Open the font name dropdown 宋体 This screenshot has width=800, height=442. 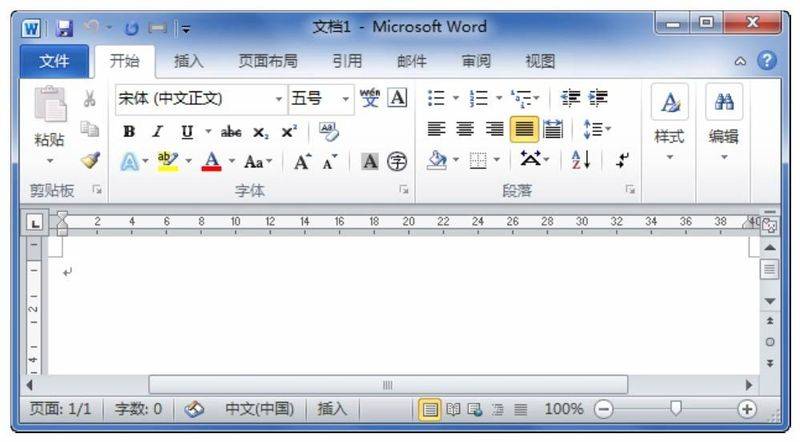click(278, 99)
